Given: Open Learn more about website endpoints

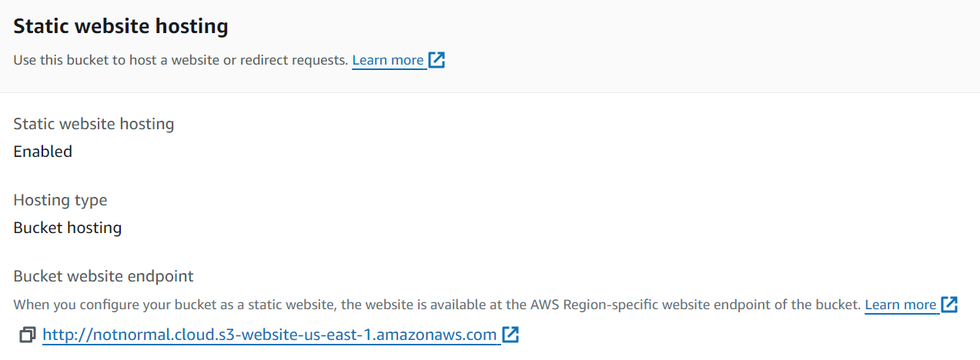Looking at the screenshot, I should coord(900,305).
